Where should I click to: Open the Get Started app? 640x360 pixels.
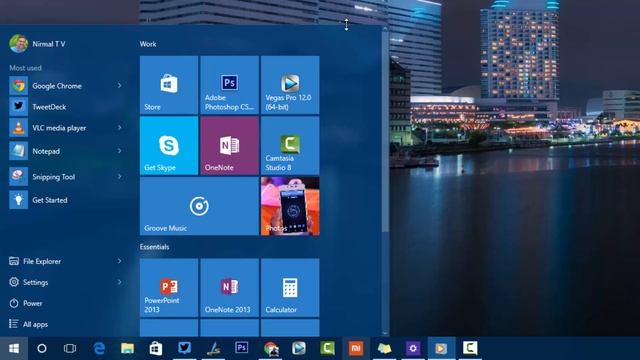click(66, 200)
